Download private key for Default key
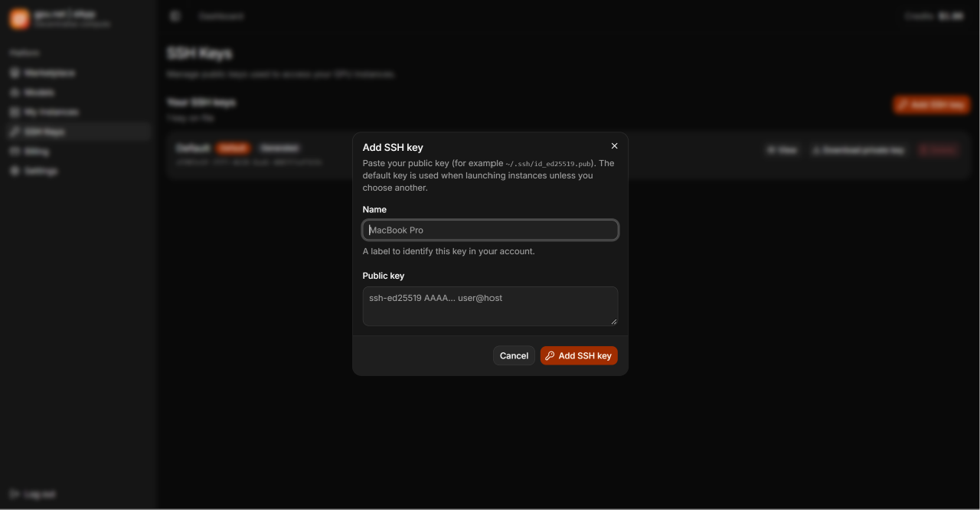 (x=858, y=150)
